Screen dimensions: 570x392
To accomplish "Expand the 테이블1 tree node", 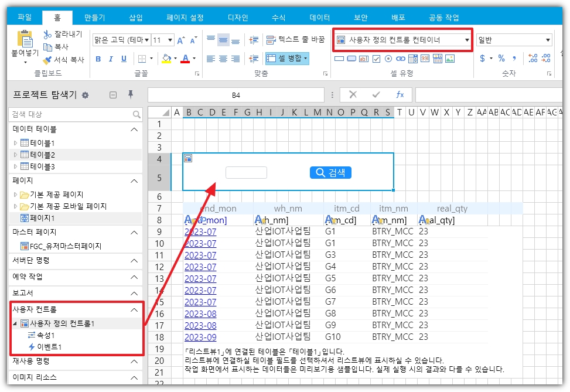I will tap(16, 143).
